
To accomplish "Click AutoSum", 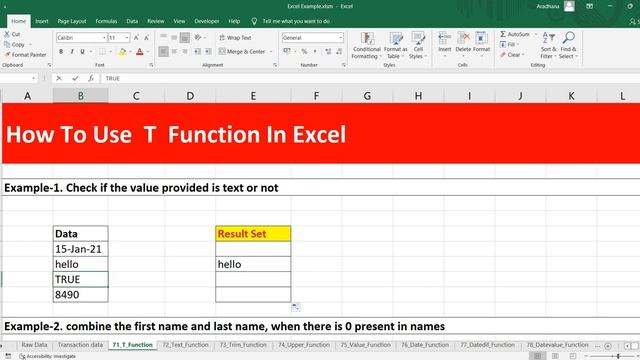I will tap(515, 34).
